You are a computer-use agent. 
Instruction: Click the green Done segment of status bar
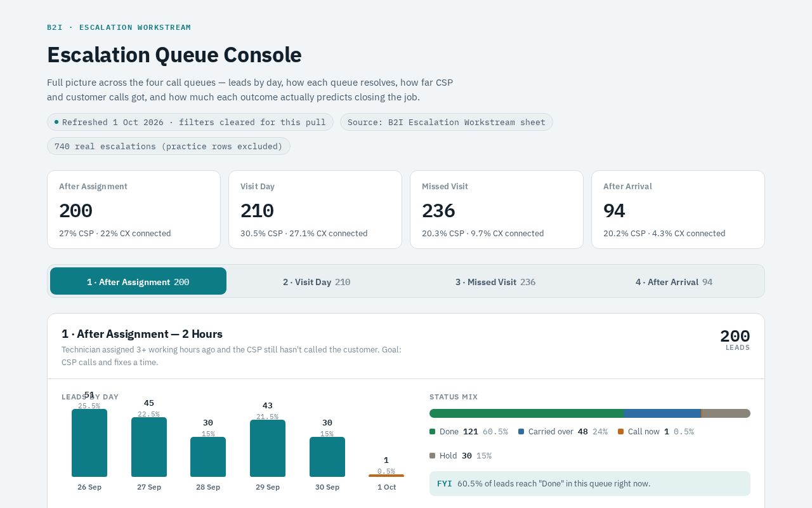click(x=527, y=413)
